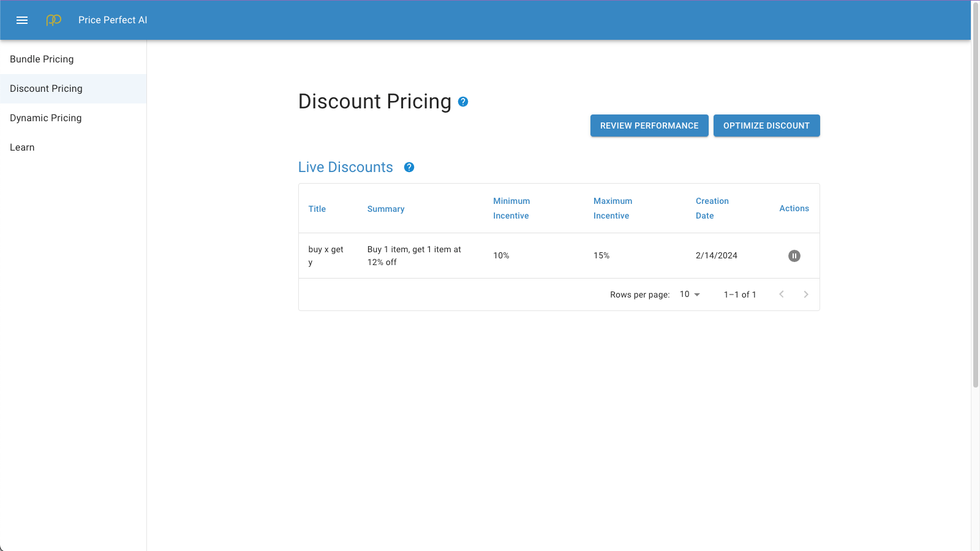Click the pause icon under Actions

(794, 255)
